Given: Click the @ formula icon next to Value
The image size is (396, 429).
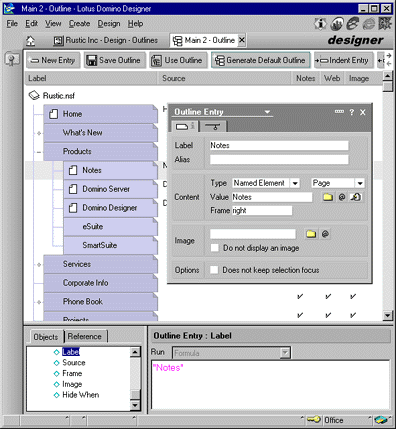Looking at the screenshot, I should coord(342,197).
